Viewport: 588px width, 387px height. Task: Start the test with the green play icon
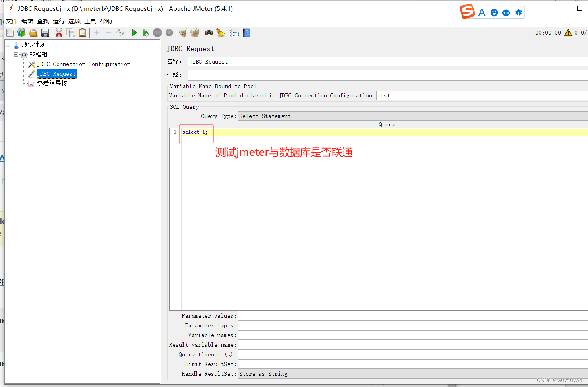134,33
